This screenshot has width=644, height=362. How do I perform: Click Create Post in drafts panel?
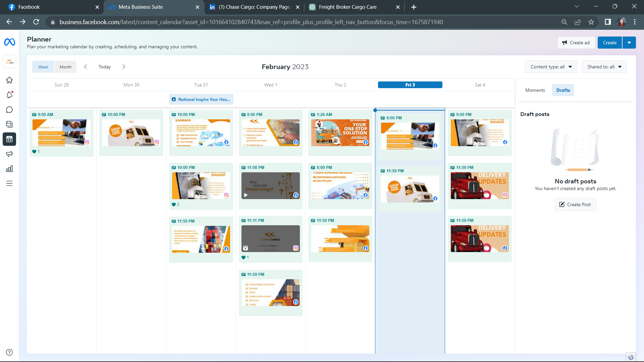[x=575, y=204]
